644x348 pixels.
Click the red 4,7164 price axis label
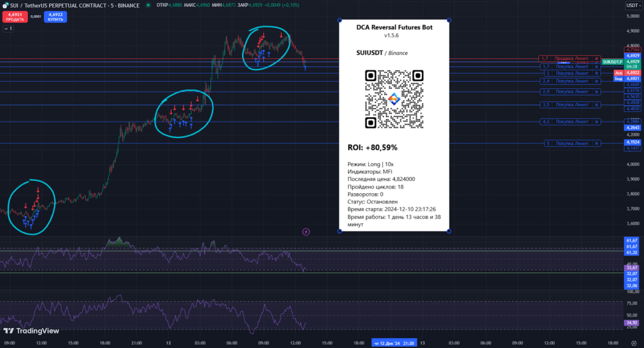(x=632, y=50)
